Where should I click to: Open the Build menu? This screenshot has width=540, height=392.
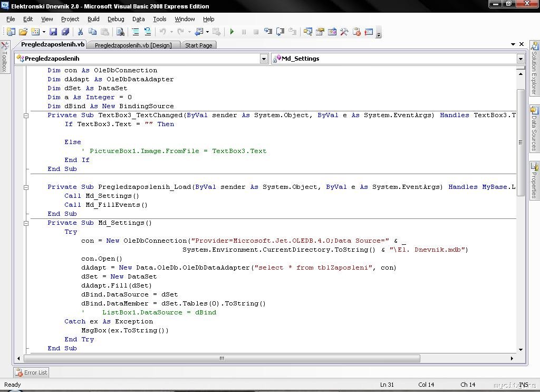[93, 19]
